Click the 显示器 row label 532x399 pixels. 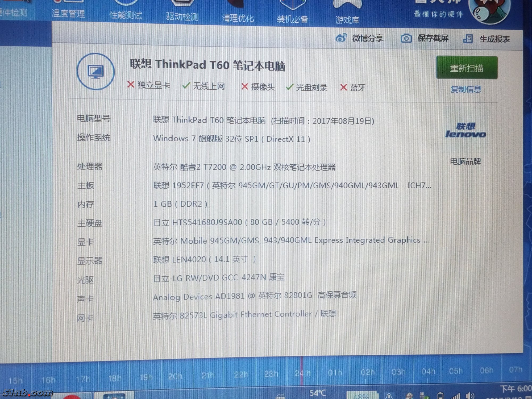click(x=90, y=261)
